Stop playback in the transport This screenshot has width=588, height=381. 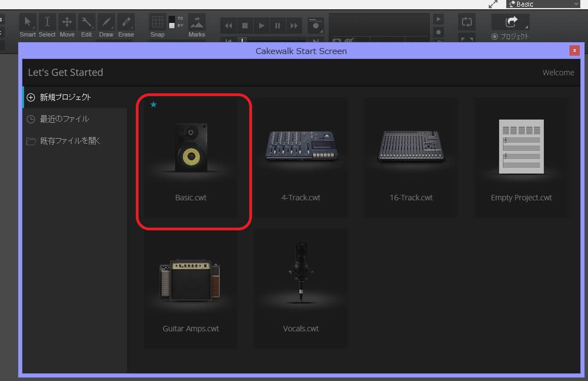(x=245, y=26)
